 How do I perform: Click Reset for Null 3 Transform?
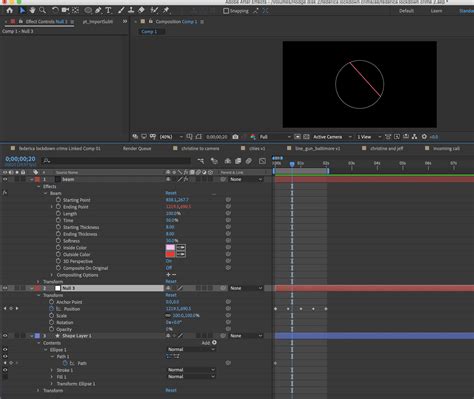(x=171, y=295)
